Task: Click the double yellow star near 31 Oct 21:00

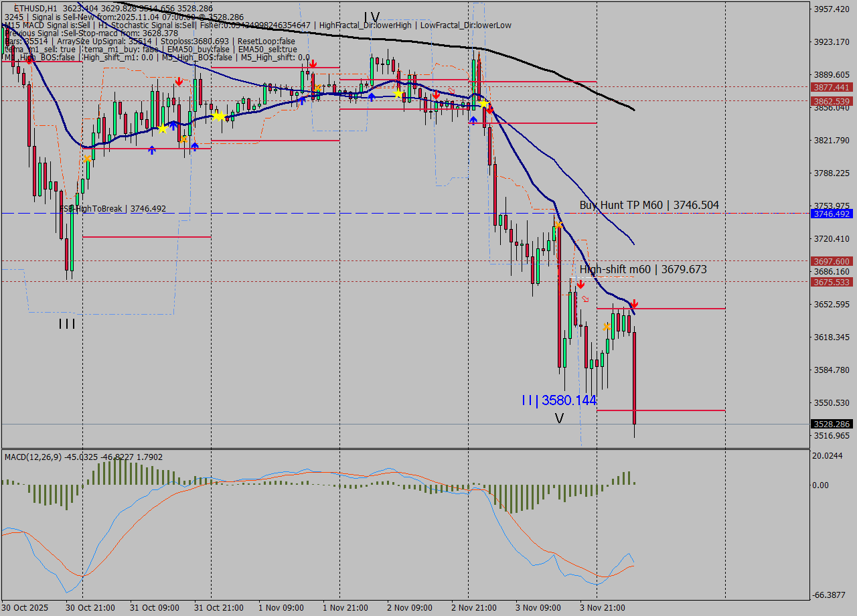Action: click(x=219, y=116)
